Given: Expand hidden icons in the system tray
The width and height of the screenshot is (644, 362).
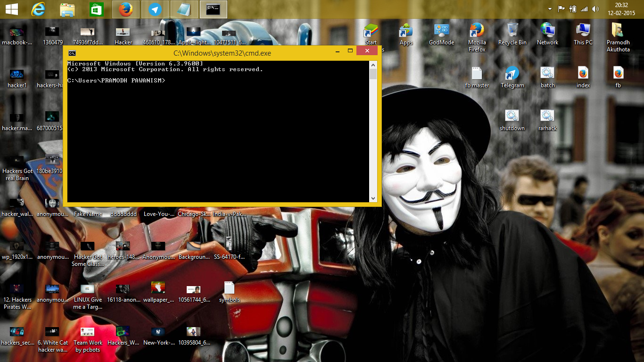Looking at the screenshot, I should (x=550, y=8).
